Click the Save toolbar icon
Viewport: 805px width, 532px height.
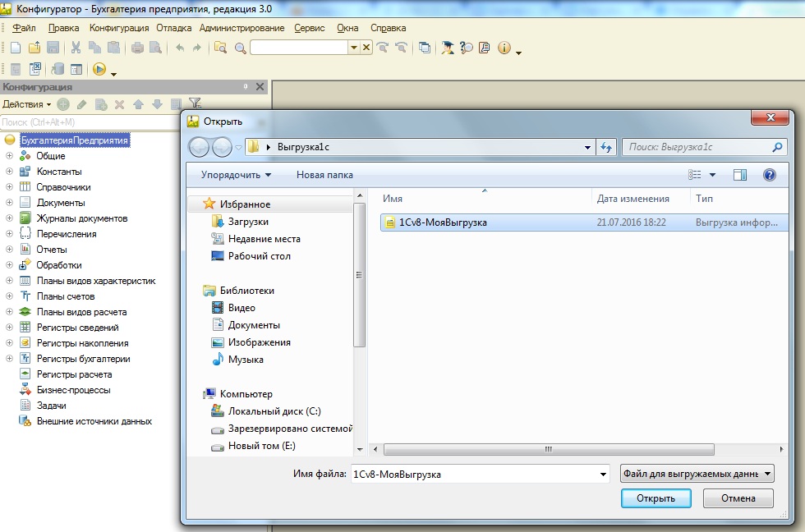53,48
